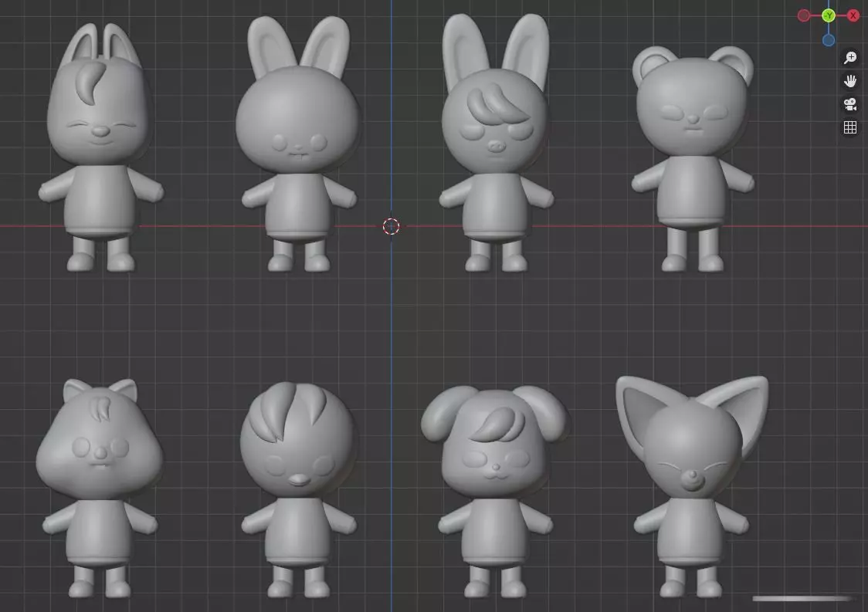
Task: Click the zoom magnifier viewport icon
Action: [850, 58]
